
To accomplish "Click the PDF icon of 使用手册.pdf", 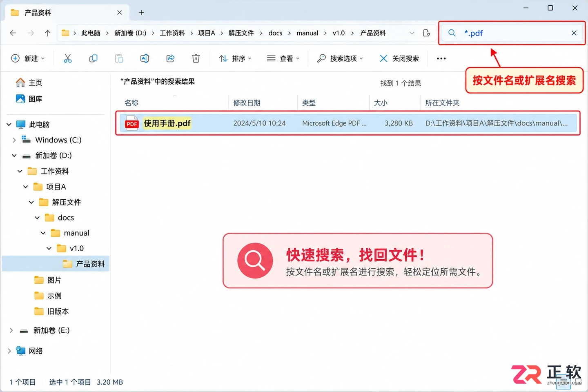I will tap(132, 123).
